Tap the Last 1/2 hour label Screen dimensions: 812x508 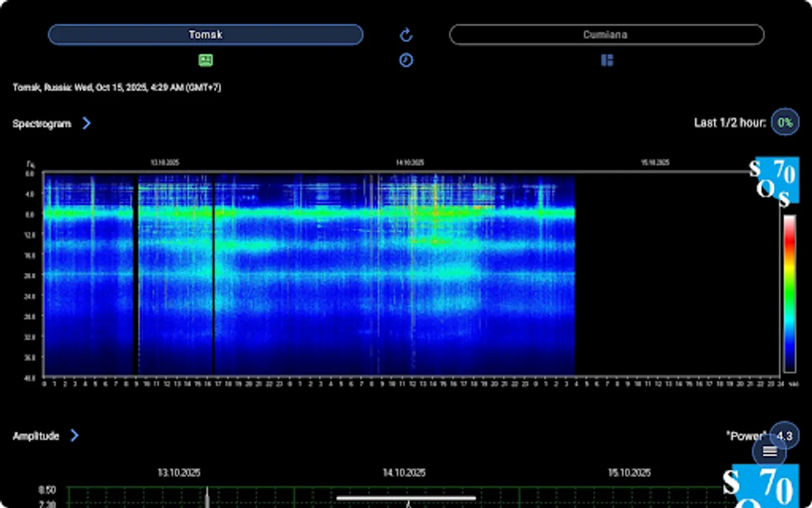click(x=730, y=122)
